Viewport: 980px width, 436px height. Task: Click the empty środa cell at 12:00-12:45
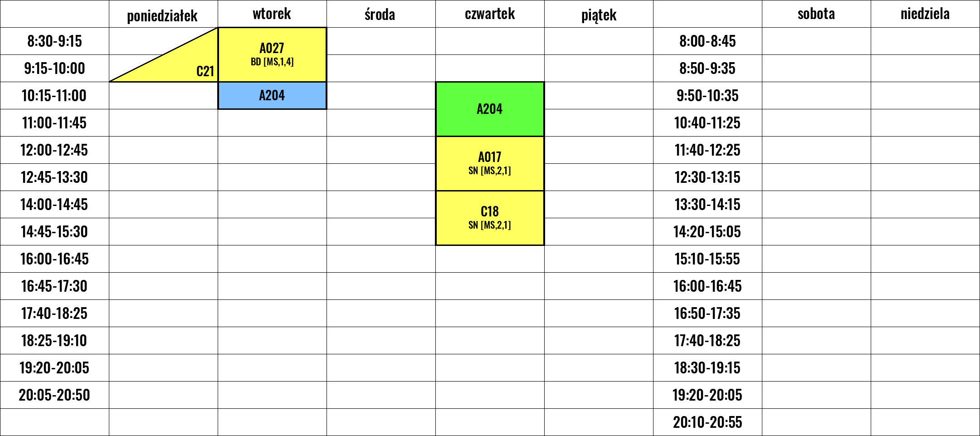click(x=381, y=150)
